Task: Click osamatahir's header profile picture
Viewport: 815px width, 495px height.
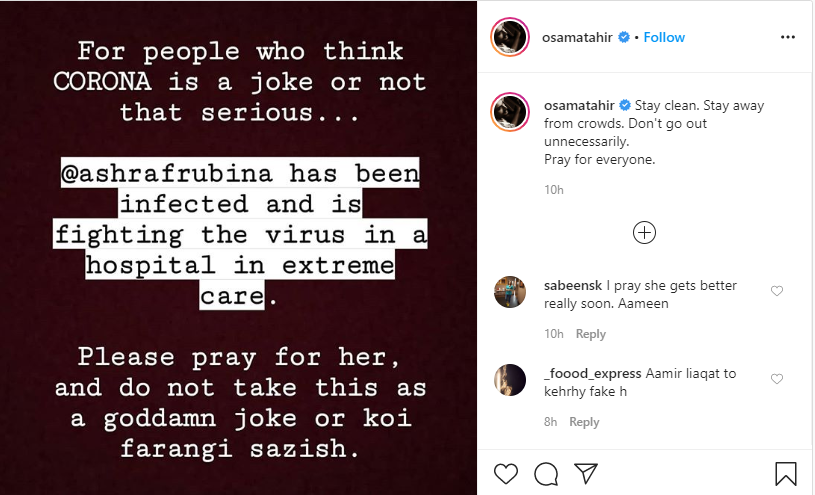Action: click(x=509, y=38)
